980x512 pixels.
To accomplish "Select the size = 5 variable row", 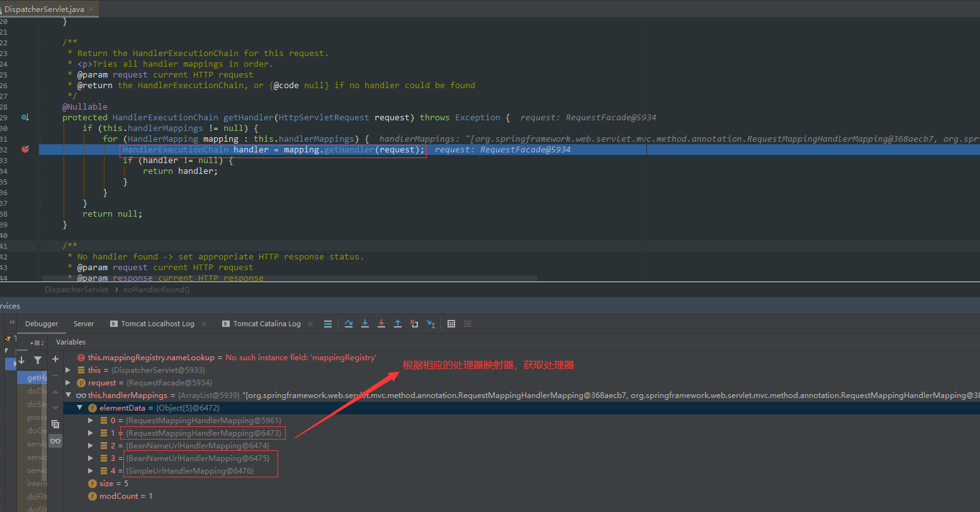I will pos(114,484).
